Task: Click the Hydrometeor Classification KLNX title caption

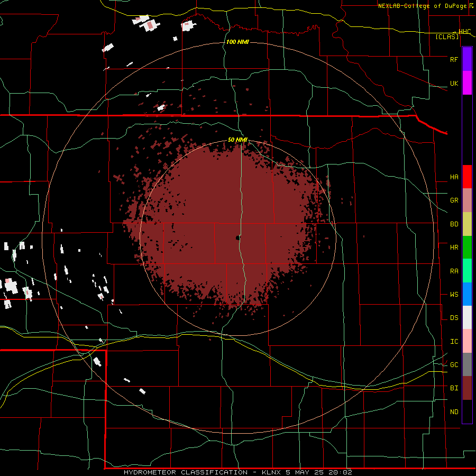Action: coord(237,472)
